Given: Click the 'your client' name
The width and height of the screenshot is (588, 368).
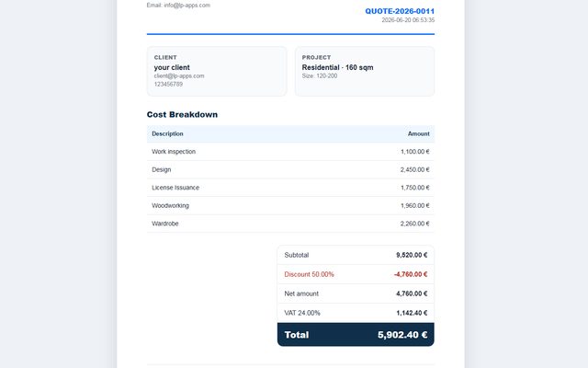Looking at the screenshot, I should 172,67.
